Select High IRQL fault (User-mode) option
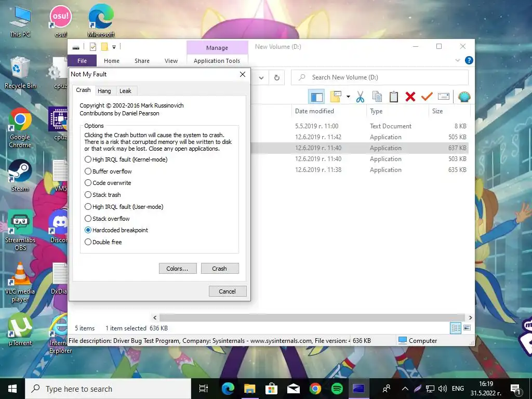 coord(124,206)
